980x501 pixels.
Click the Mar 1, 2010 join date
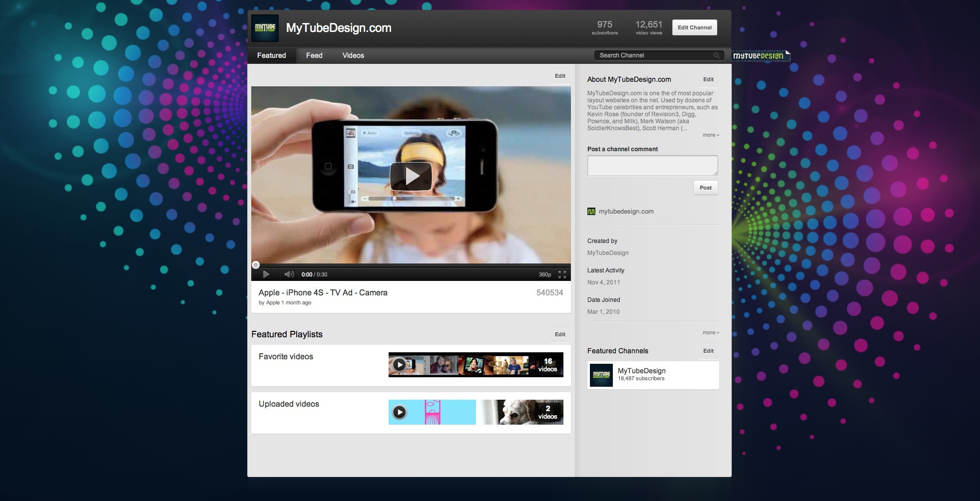coord(603,312)
